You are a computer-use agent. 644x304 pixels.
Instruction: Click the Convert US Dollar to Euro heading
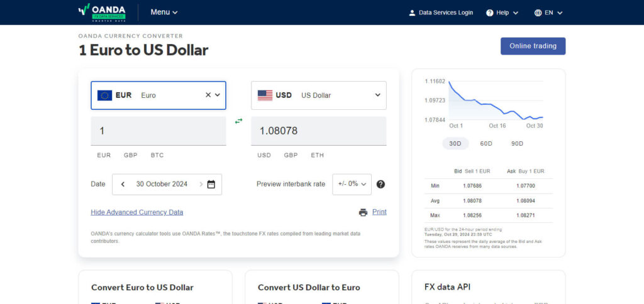(309, 287)
